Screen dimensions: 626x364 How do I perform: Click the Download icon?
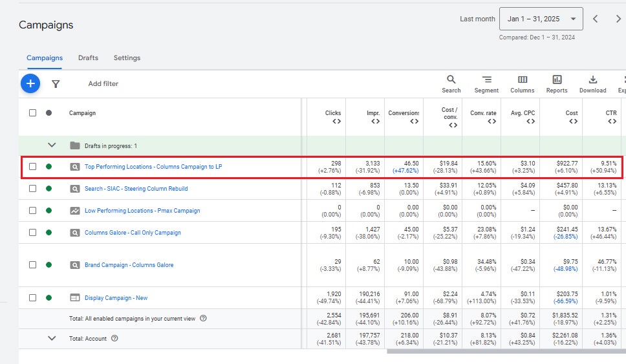pos(592,80)
